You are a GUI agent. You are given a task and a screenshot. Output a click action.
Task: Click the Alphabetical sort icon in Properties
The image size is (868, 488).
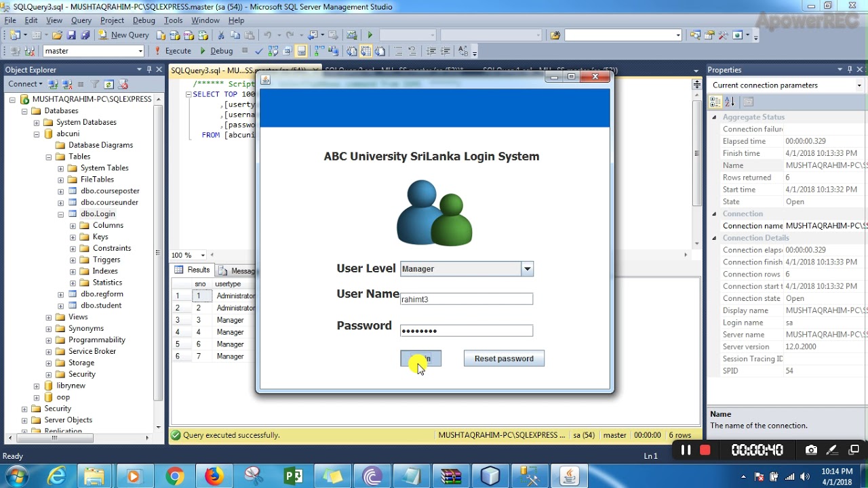730,102
